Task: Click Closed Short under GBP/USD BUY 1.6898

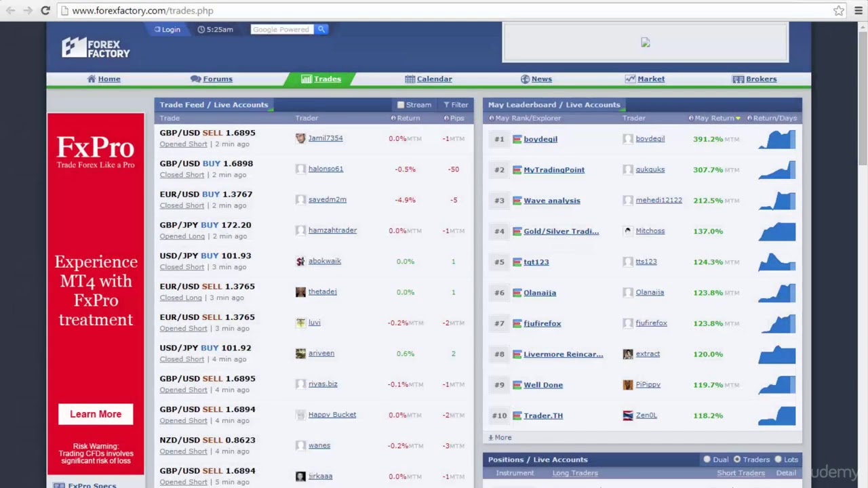Action: (x=182, y=175)
